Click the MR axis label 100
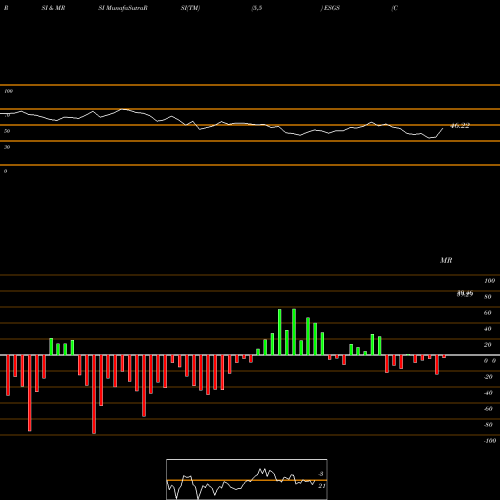 [489, 281]
